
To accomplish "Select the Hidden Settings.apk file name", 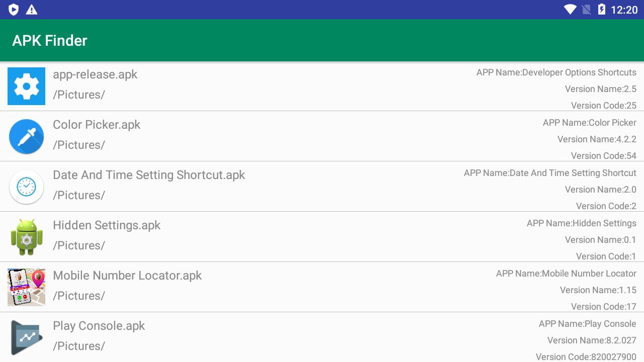I will (x=107, y=225).
